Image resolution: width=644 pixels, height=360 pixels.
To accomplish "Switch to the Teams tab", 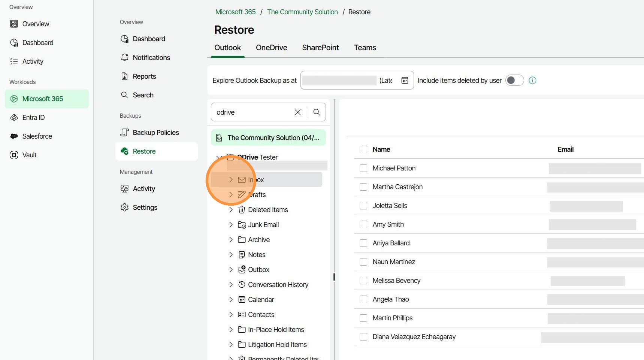I will click(365, 48).
